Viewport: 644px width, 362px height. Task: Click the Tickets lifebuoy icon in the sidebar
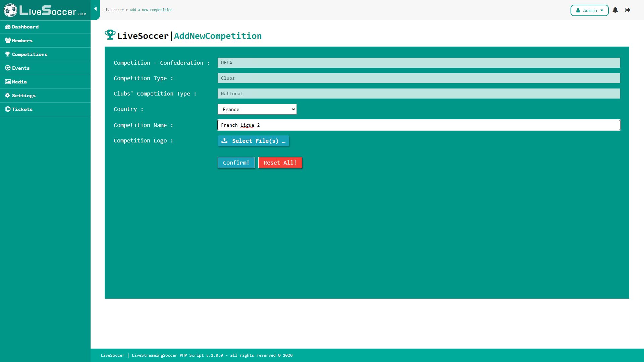(x=8, y=109)
